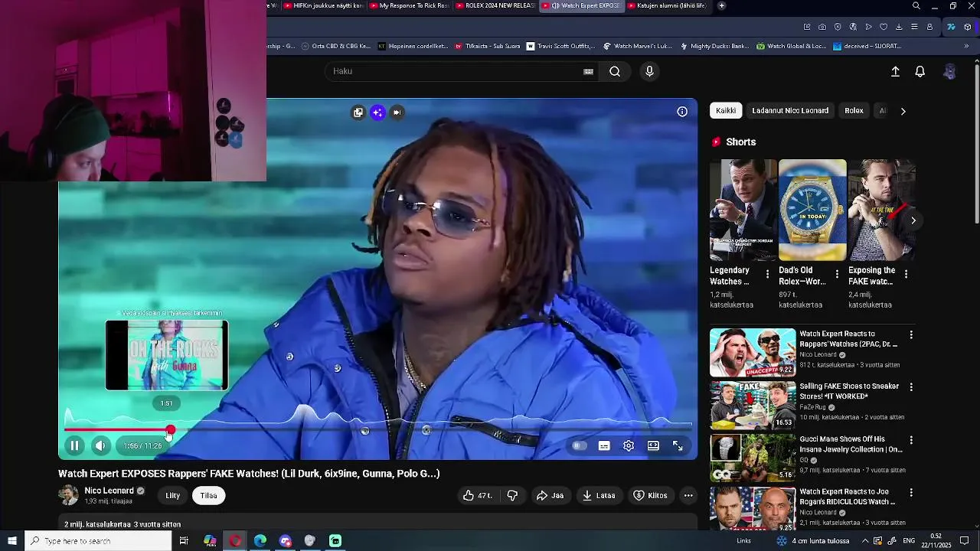Open browser downloads icon in toolbar
Image resolution: width=980 pixels, height=551 pixels.
click(x=899, y=27)
